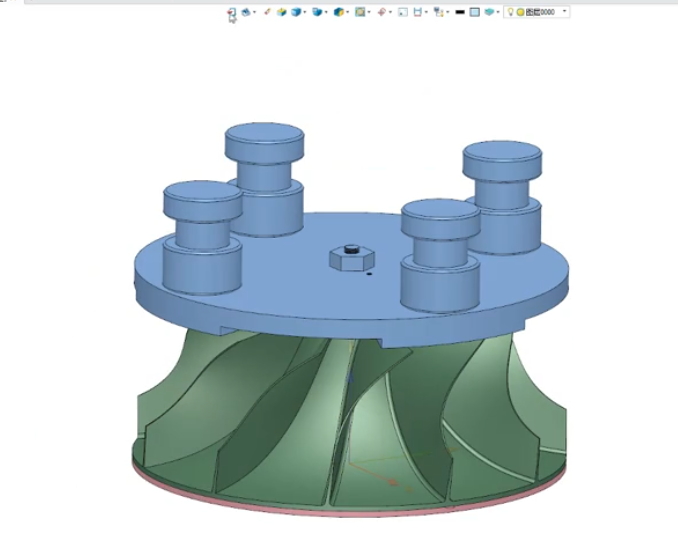
Task: Click the black color bar swatch
Action: point(460,12)
